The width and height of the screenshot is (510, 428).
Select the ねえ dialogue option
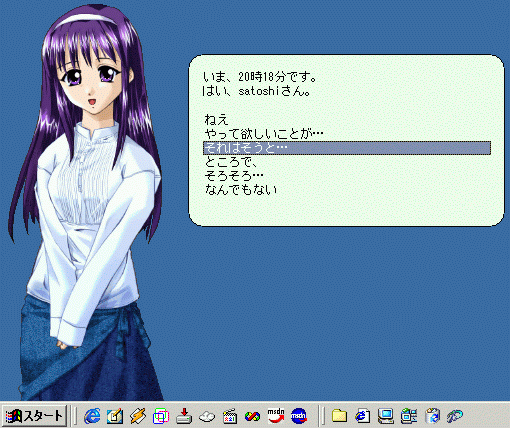tap(216, 120)
